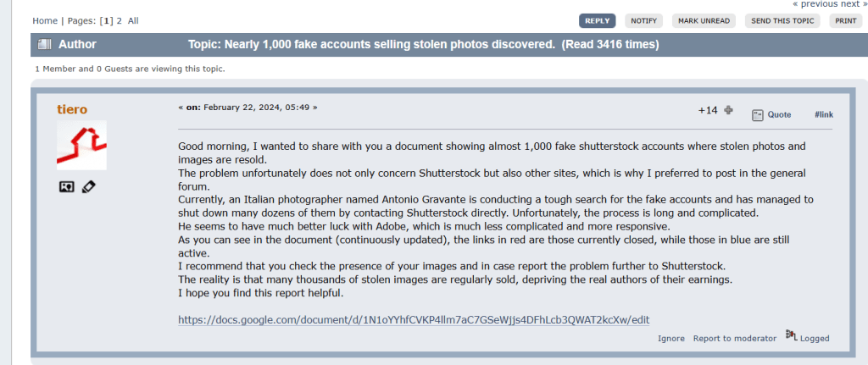
Task: Show All pages of the topic
Action: 133,20
